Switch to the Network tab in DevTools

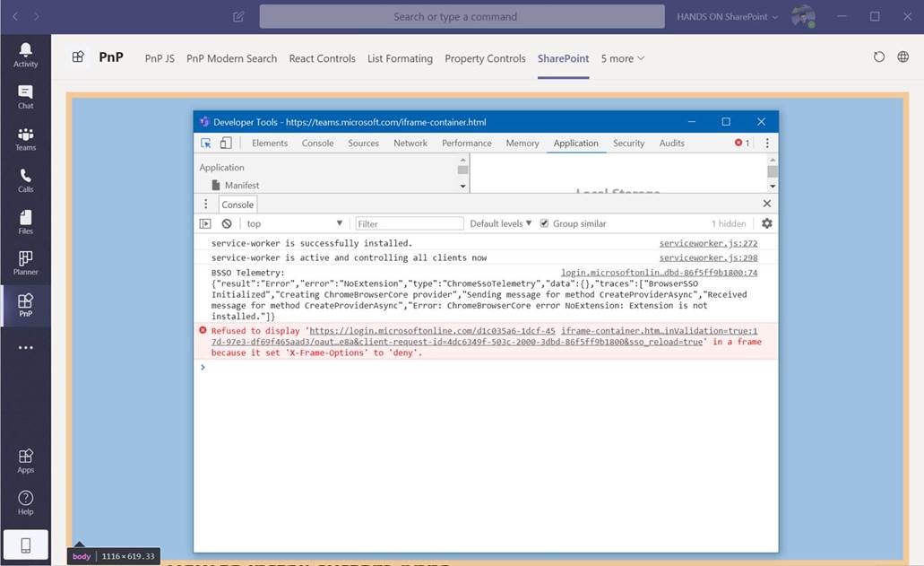(x=410, y=144)
